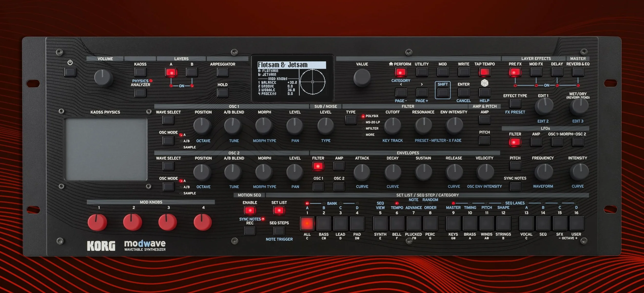Click the envelope Attack knob

coord(362,172)
